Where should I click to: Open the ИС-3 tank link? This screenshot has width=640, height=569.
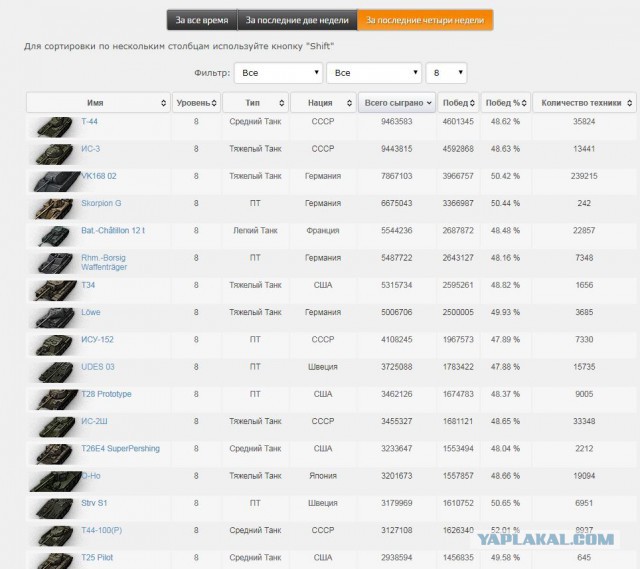[91, 149]
